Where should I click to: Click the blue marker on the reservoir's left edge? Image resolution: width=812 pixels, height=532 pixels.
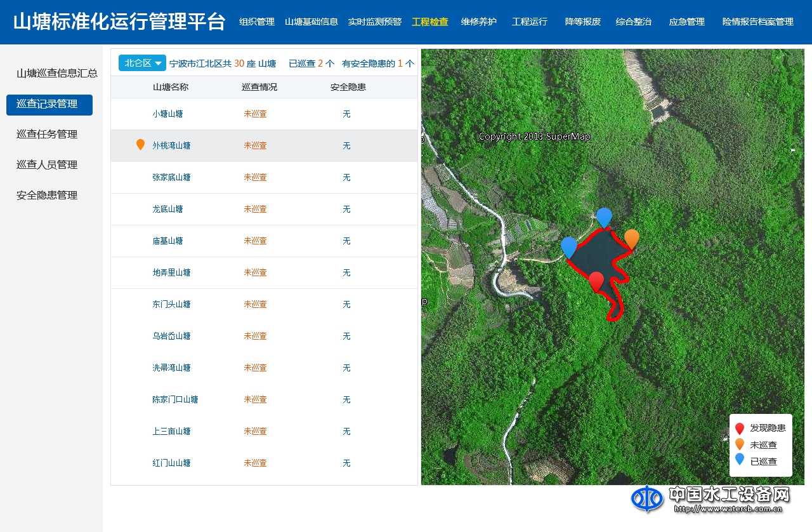(570, 246)
